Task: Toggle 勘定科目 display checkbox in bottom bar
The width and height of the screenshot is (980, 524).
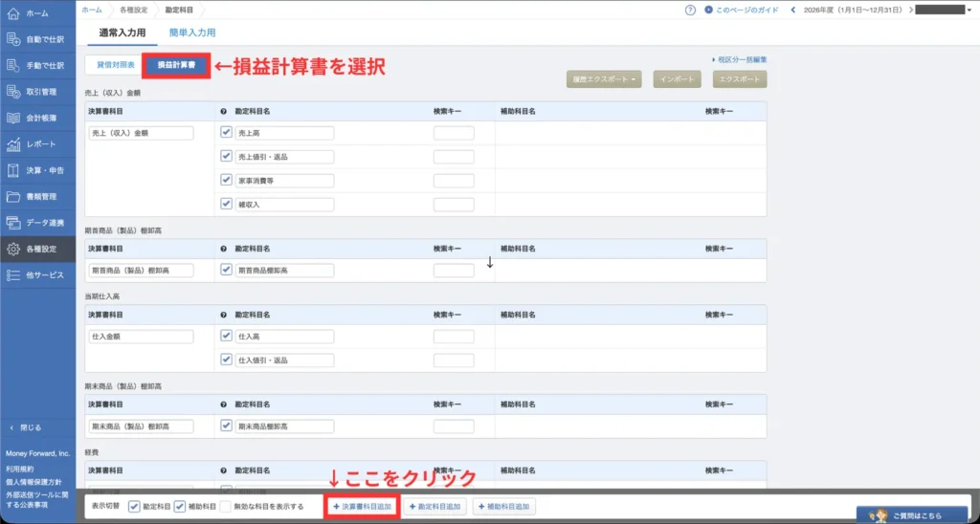Action: pos(134,507)
